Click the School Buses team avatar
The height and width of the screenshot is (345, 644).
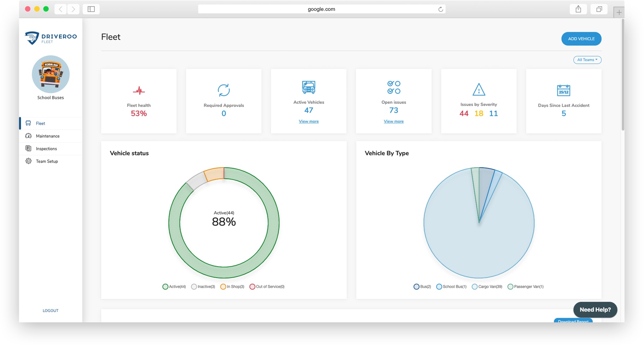click(x=51, y=74)
